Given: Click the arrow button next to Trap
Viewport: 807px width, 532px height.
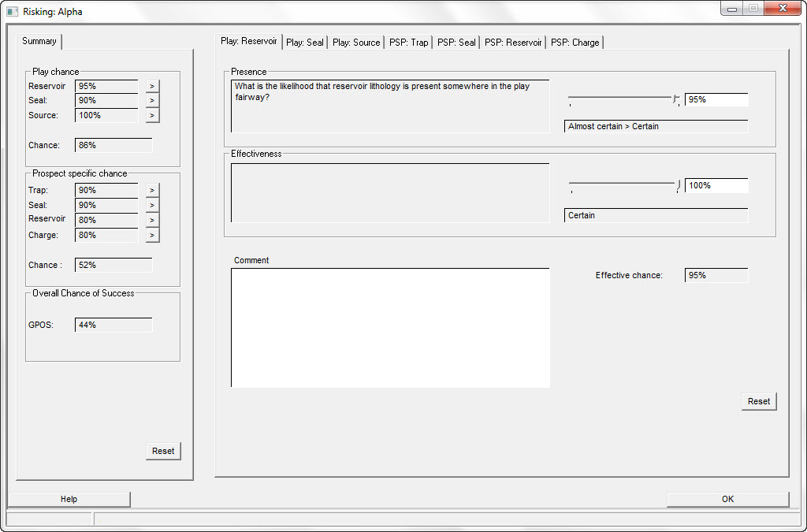Looking at the screenshot, I should 152,190.
